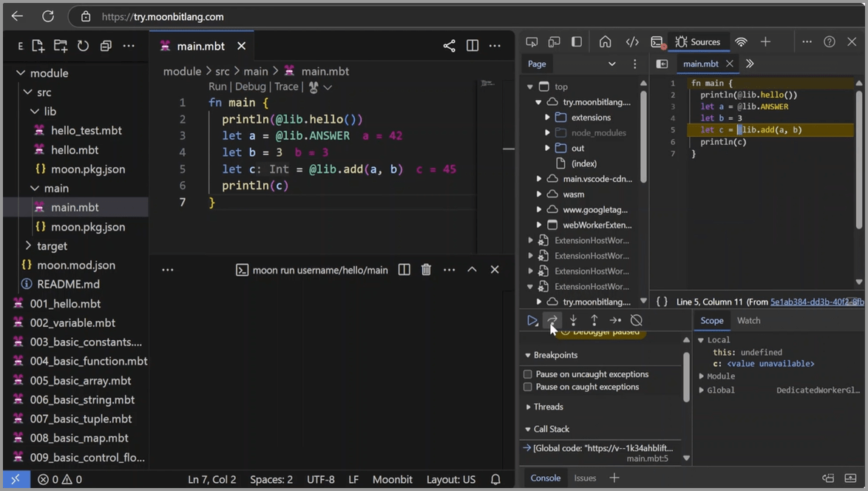Expand the wasm node in Sources tree

click(x=539, y=194)
